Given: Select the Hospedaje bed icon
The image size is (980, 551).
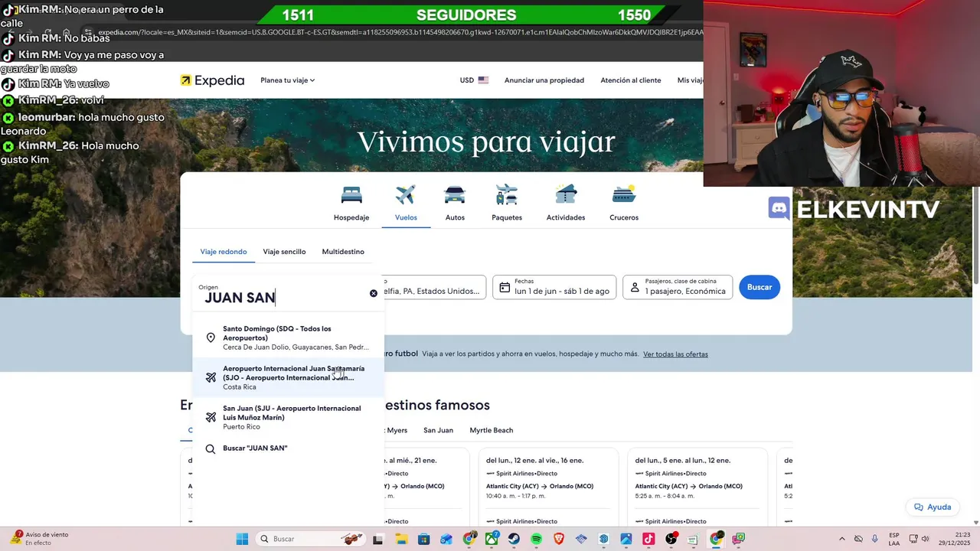Looking at the screenshot, I should click(351, 194).
